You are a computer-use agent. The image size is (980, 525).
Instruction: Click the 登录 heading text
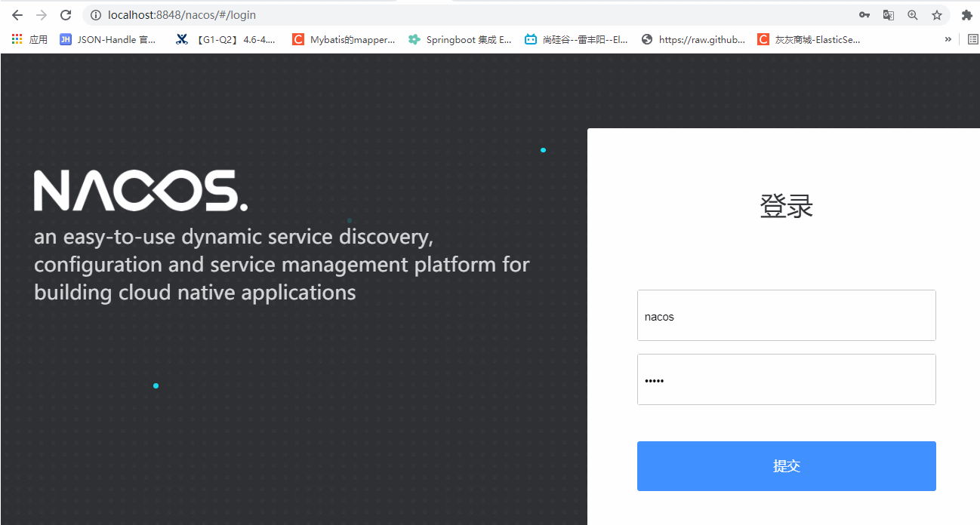point(787,206)
